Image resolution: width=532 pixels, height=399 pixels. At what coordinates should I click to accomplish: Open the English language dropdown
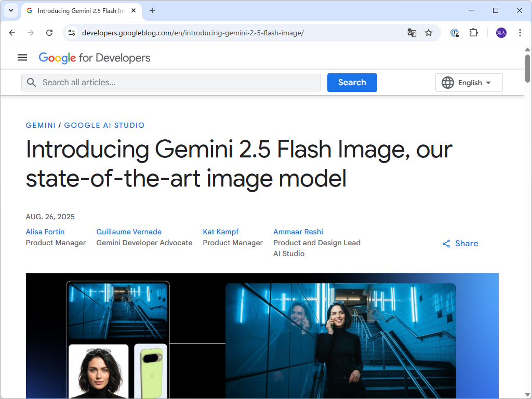pos(468,82)
